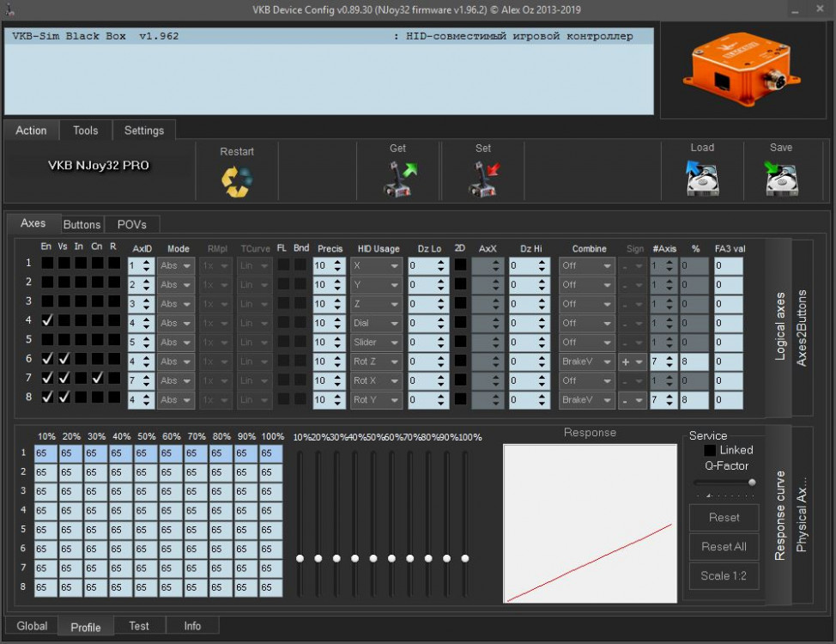
Task: Click the Restart recycle icon
Action: click(237, 180)
